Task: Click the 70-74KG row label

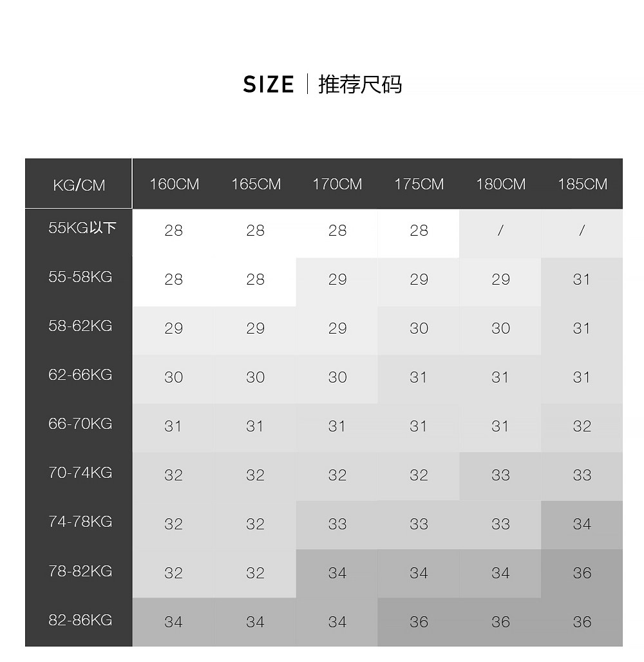Action: [80, 473]
